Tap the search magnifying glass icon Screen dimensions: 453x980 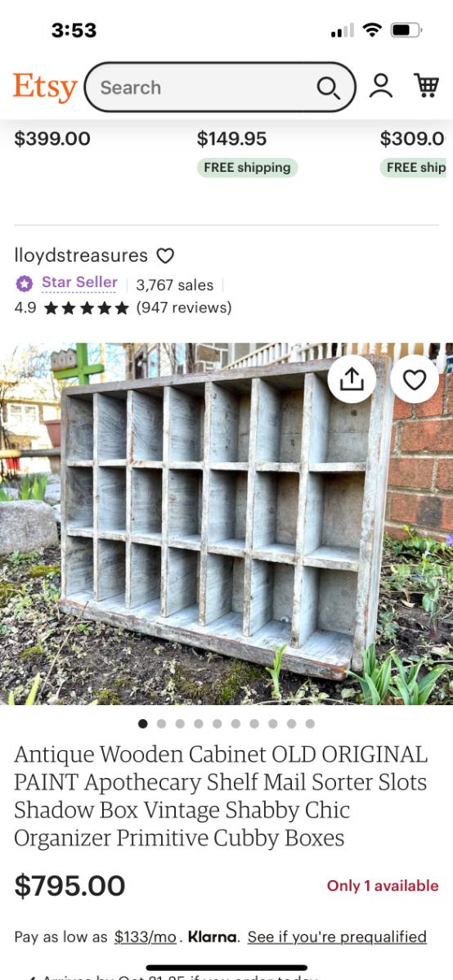(x=328, y=88)
